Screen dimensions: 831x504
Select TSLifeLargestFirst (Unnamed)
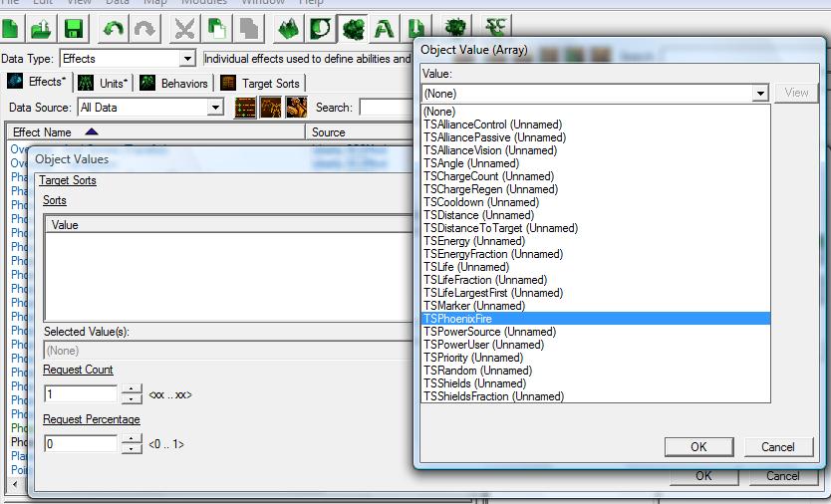[596, 293]
